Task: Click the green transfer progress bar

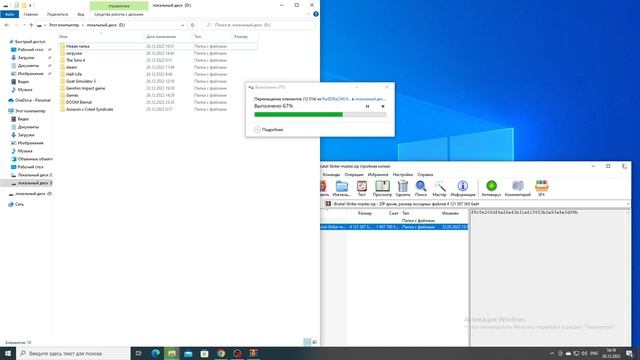Action: coord(320,115)
